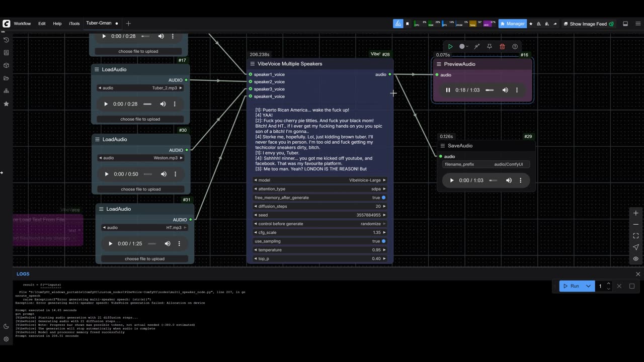Click the Run button
The image size is (644, 362).
point(571,286)
